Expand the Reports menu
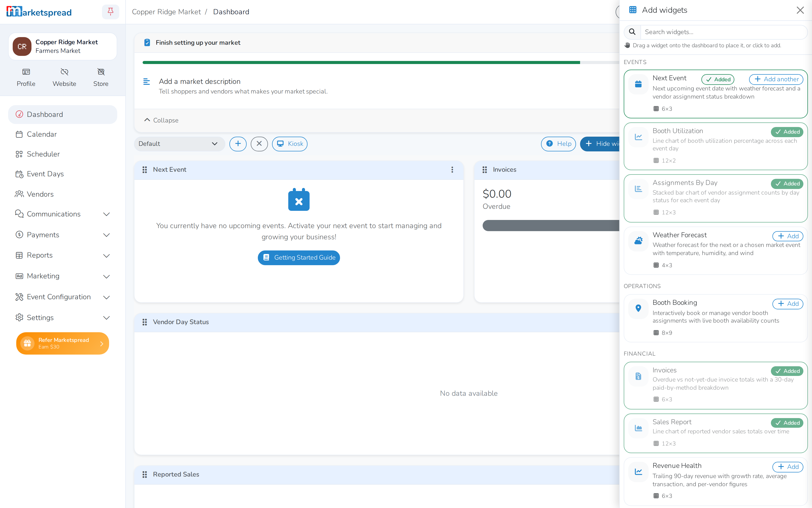 pyautogui.click(x=63, y=255)
